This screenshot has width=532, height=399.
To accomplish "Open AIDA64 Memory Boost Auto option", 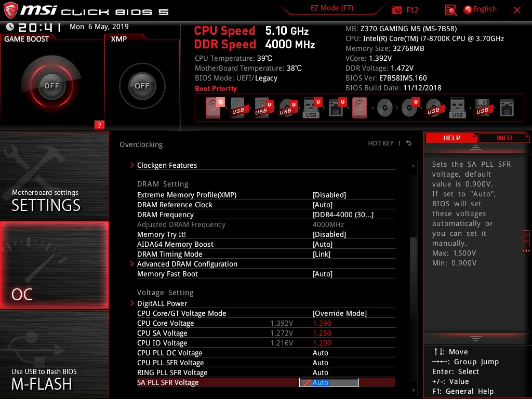I will pos(322,244).
